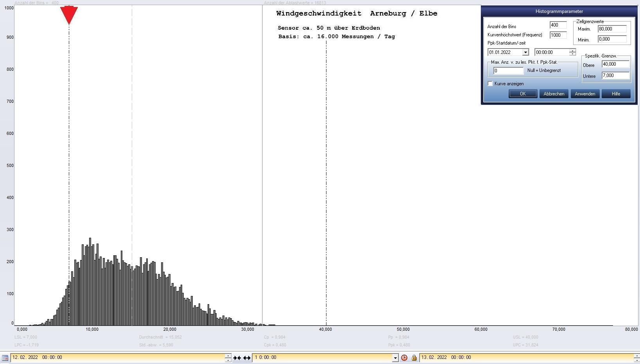The height and width of the screenshot is (364, 640).
Task: Toggle the padlock lock icon
Action: point(414,358)
